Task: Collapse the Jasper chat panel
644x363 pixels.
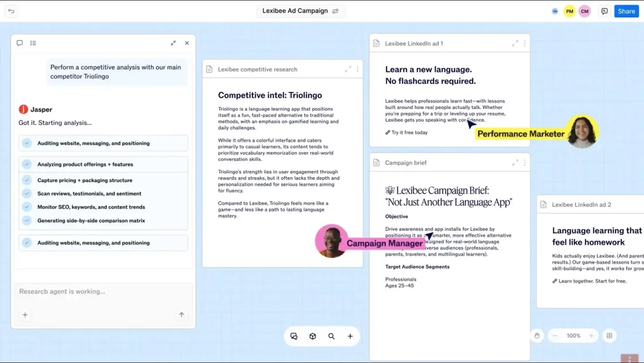Action: pyautogui.click(x=173, y=43)
